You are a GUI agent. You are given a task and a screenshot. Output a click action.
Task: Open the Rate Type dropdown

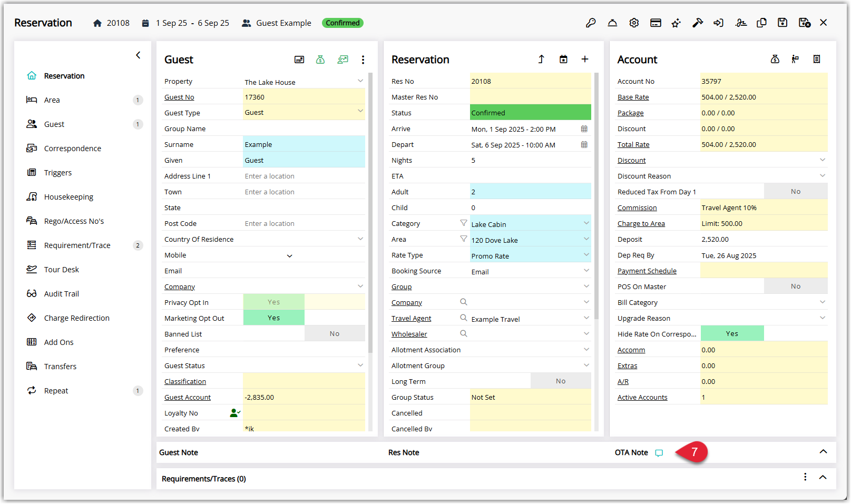pyautogui.click(x=586, y=255)
